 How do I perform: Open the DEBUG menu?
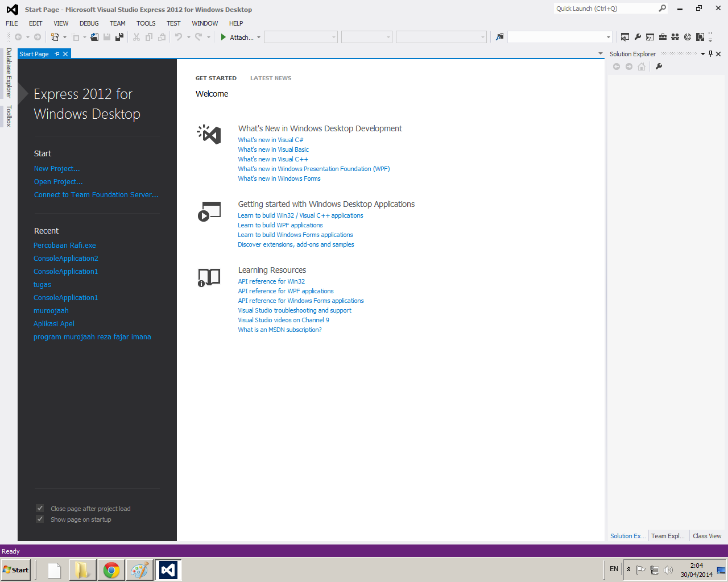tap(89, 23)
